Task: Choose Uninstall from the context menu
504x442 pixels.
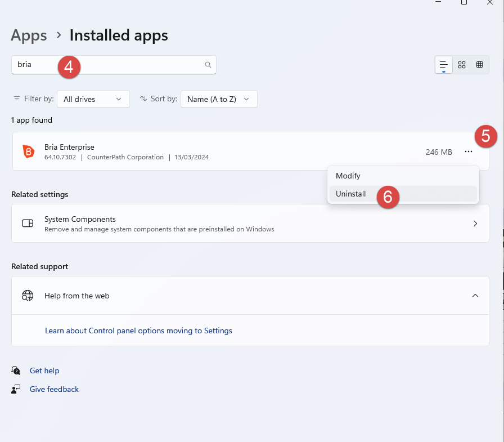Action: click(403, 194)
